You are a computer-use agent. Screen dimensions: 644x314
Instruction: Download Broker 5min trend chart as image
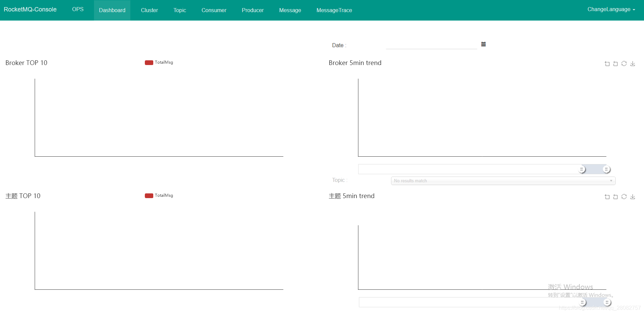tap(633, 64)
